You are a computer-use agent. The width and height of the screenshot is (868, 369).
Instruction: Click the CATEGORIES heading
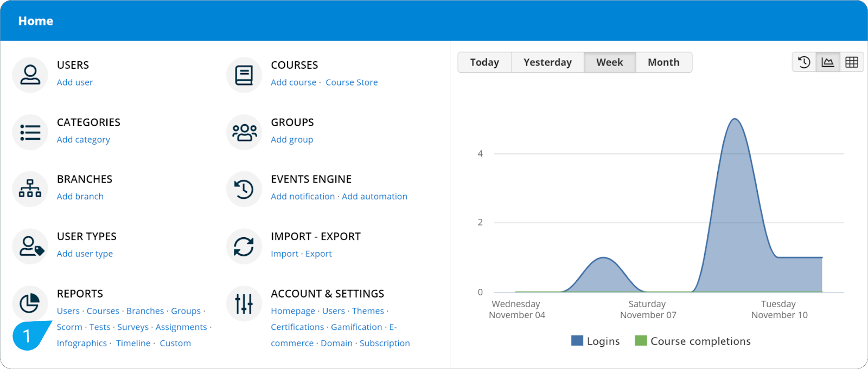[x=88, y=122]
